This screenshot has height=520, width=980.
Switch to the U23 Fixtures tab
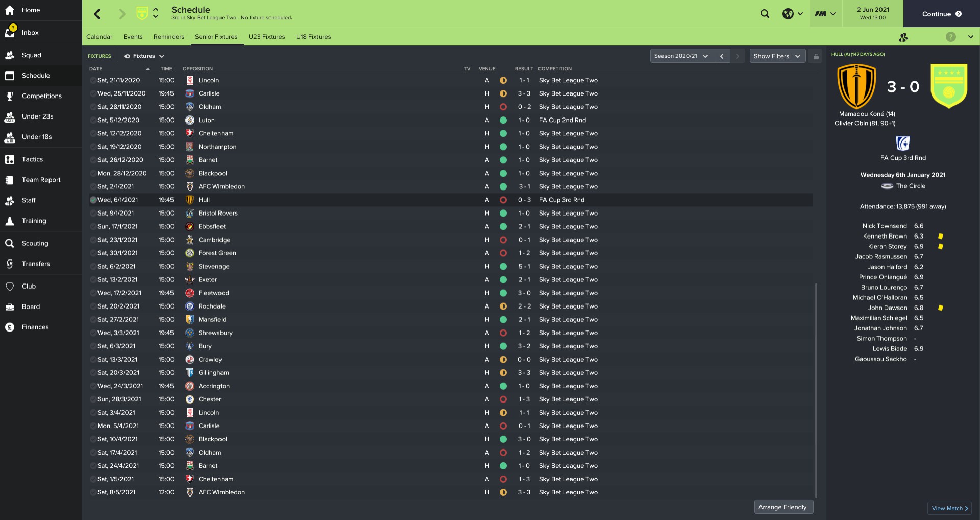pos(266,37)
